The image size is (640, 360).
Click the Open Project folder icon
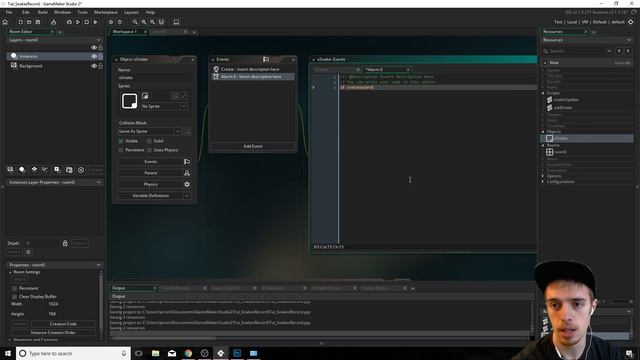(29, 22)
